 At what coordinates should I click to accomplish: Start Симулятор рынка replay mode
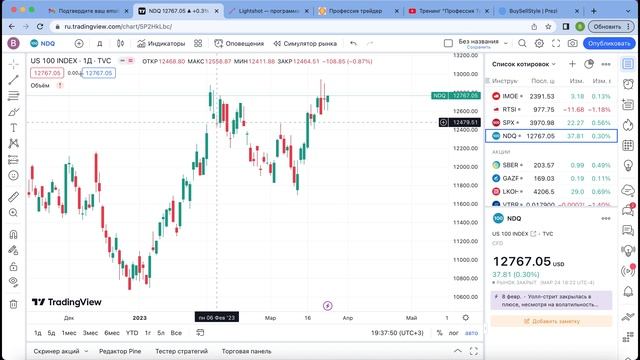(305, 43)
